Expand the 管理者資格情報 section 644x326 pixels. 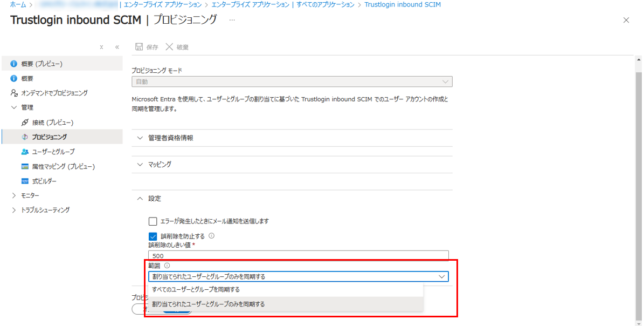(292, 138)
